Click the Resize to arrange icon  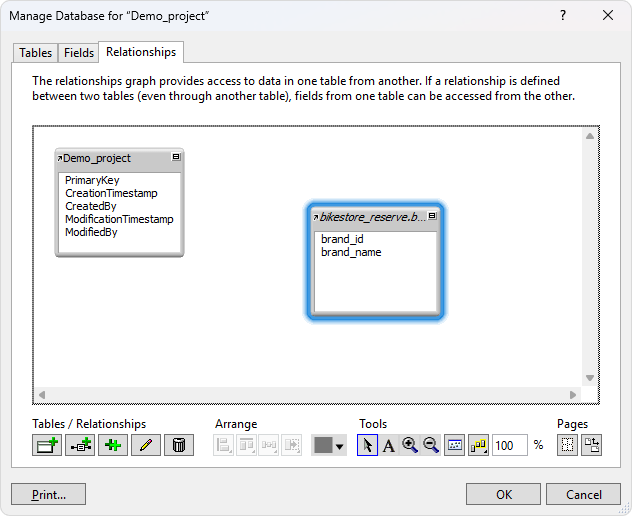[291, 445]
